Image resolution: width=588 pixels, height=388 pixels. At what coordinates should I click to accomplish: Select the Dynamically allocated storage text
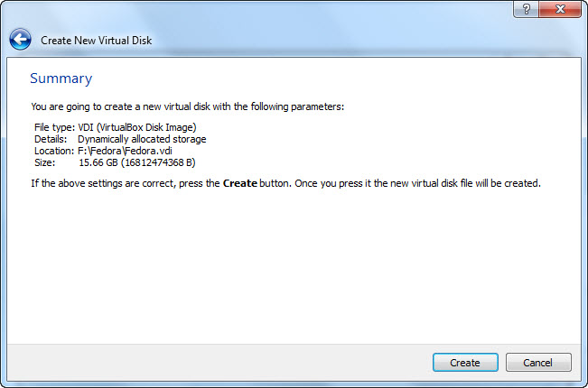[x=142, y=139]
